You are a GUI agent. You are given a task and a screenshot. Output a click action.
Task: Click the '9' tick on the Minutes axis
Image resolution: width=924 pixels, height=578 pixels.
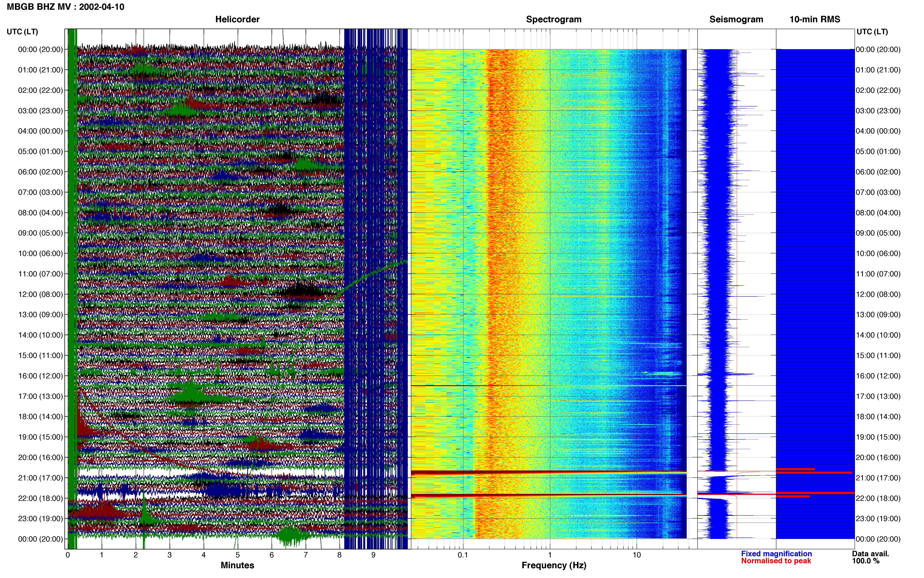373,555
